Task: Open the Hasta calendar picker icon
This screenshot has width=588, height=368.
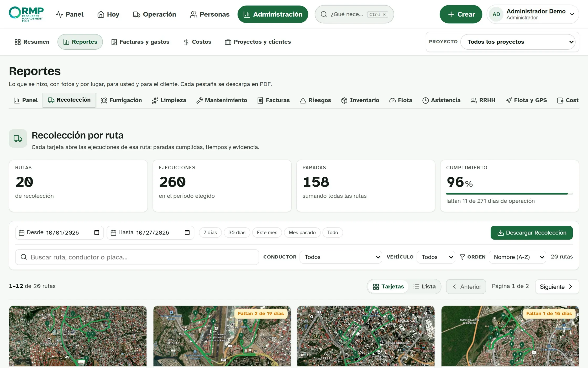Action: click(x=187, y=232)
